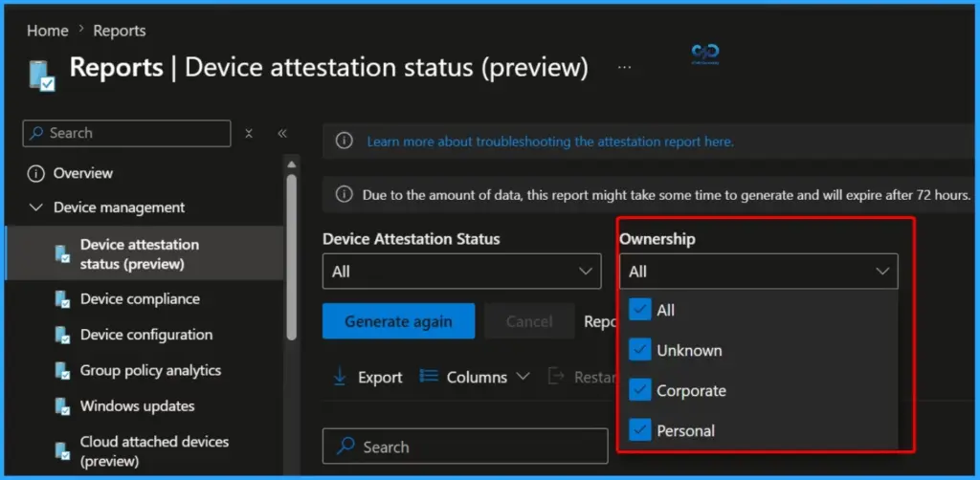Click the Generate again button
This screenshot has height=480, width=980.
click(x=399, y=321)
